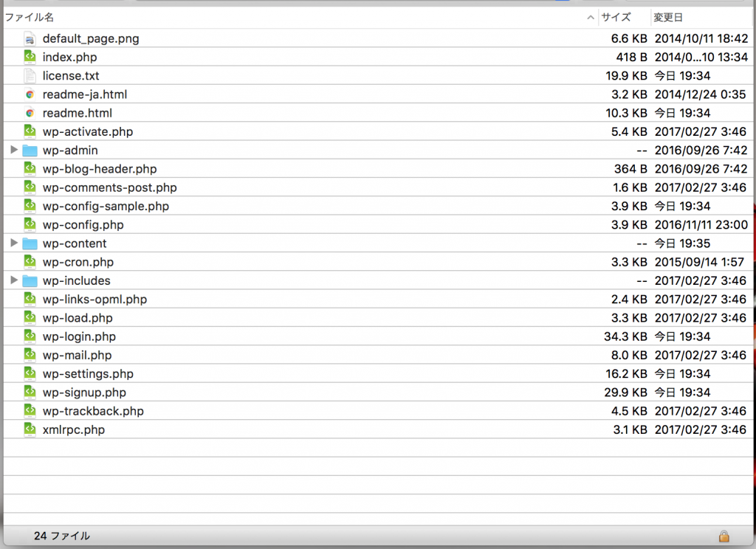Sort by the 変更日 column header
Image resolution: width=756 pixels, height=549 pixels.
click(x=667, y=17)
